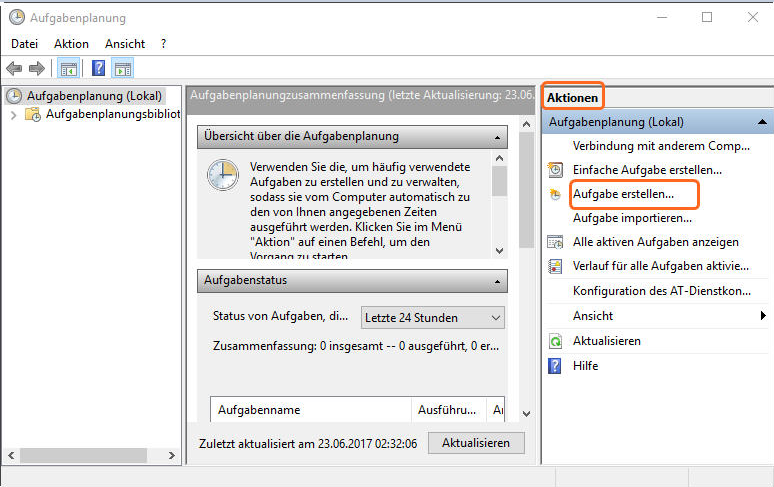The height and width of the screenshot is (487, 774).
Task: Click the summary pane scroll down arrow
Action: (527, 413)
